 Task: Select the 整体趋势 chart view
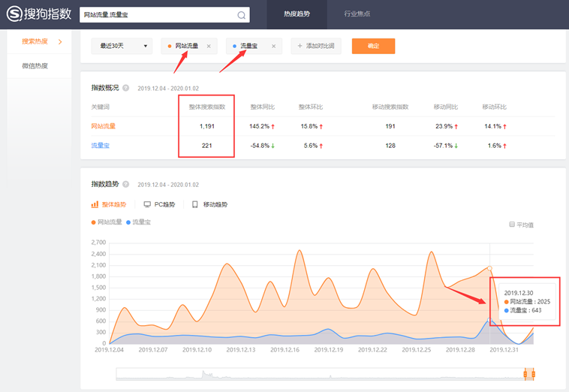109,204
